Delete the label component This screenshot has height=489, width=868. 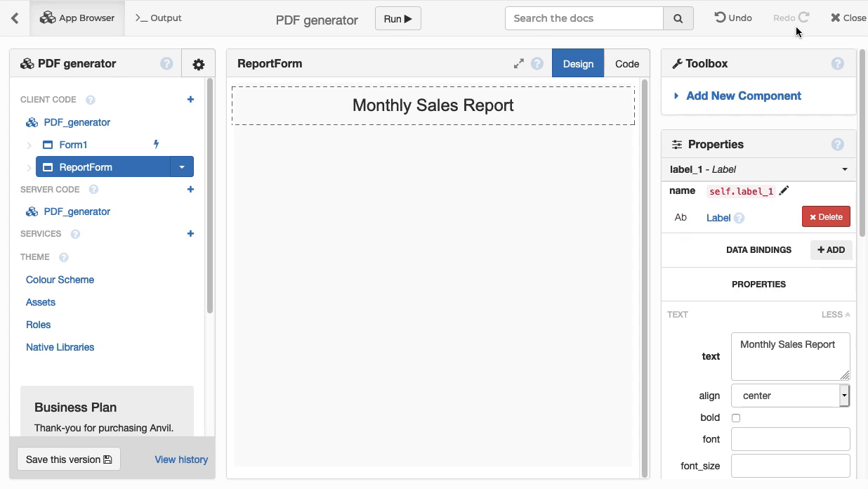(826, 217)
